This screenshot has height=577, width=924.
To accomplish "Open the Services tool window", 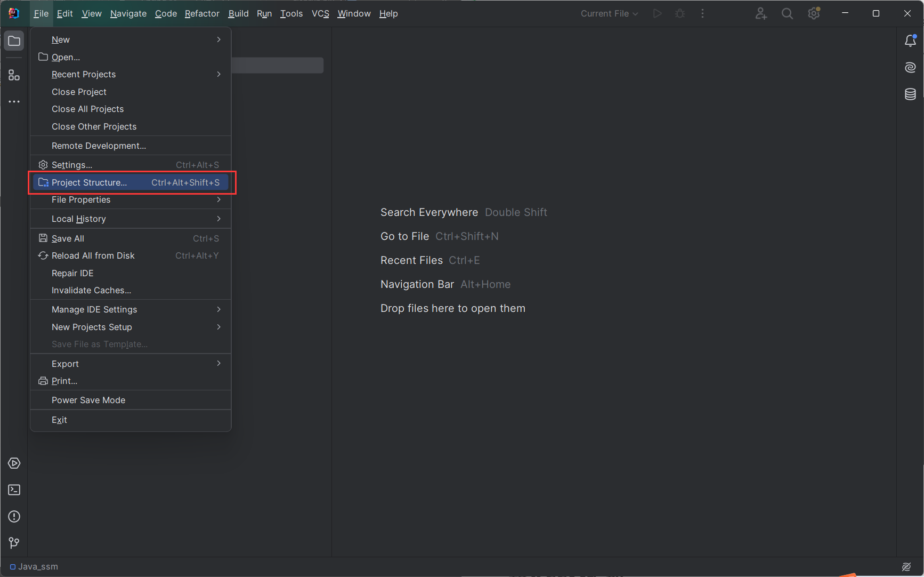I will tap(14, 463).
